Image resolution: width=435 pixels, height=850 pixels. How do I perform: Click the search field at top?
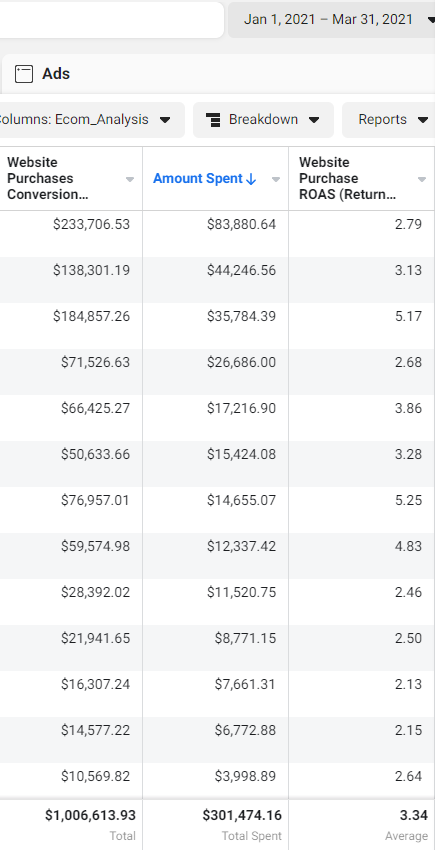(112, 20)
